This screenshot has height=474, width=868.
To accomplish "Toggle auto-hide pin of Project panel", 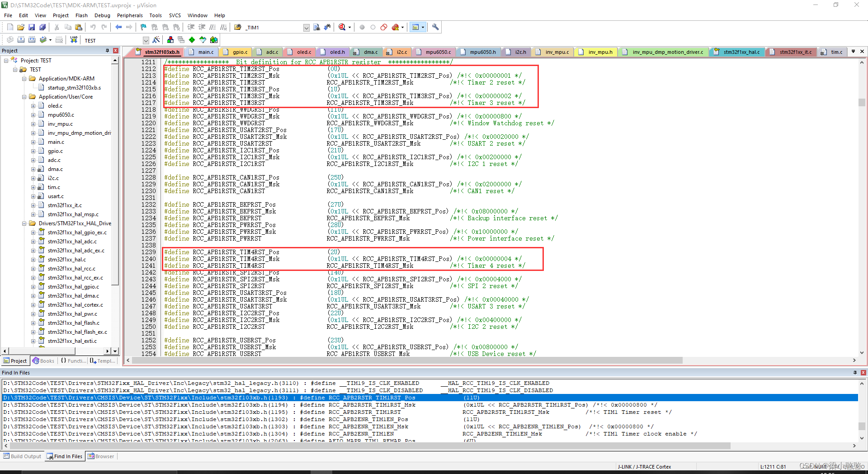I will (x=108, y=51).
